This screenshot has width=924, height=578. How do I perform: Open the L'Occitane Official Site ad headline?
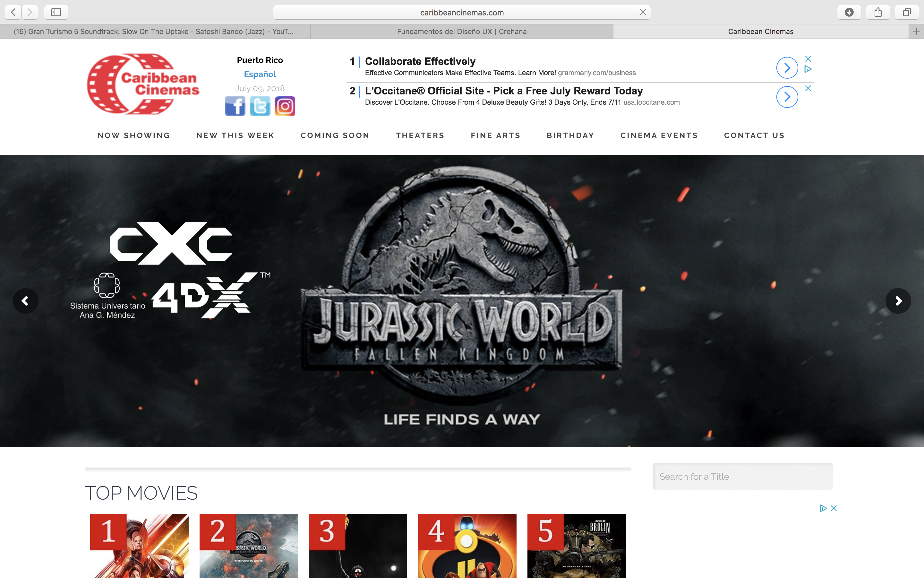tap(504, 91)
